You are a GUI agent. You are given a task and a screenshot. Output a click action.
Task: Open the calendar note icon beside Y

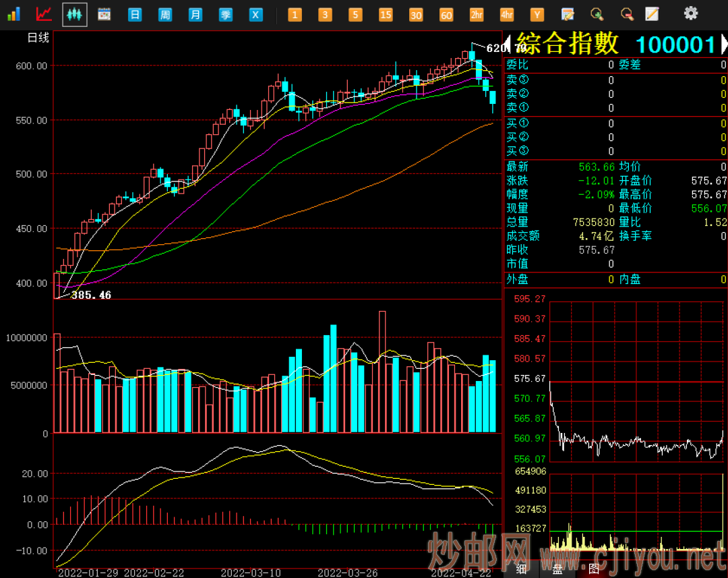click(568, 14)
